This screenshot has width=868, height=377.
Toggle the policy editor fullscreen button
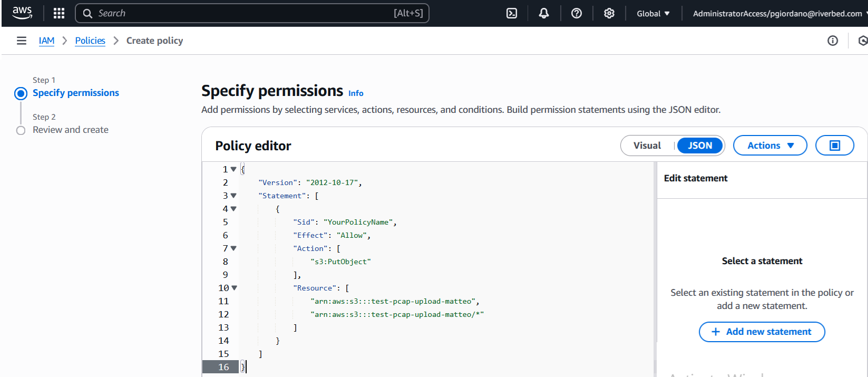pos(834,146)
